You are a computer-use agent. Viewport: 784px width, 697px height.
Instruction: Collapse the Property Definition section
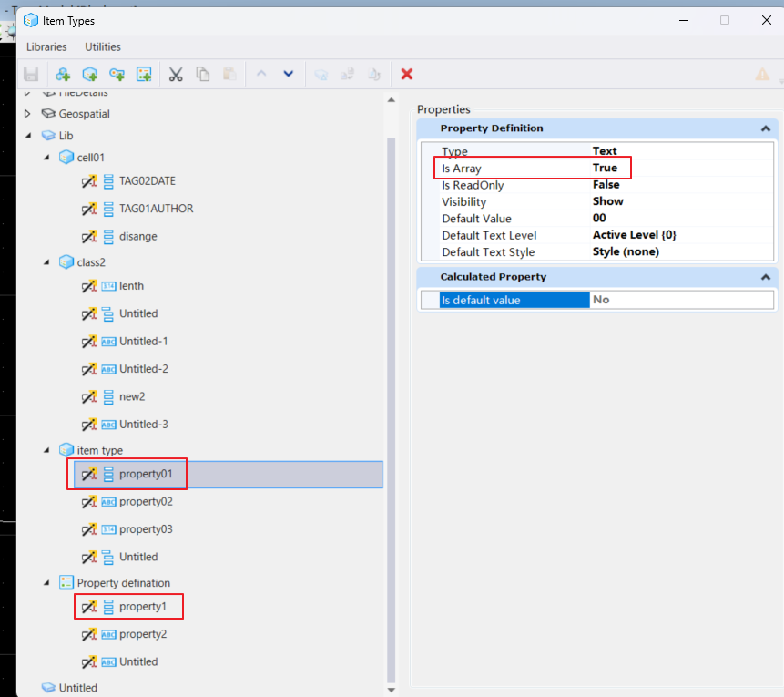click(766, 128)
